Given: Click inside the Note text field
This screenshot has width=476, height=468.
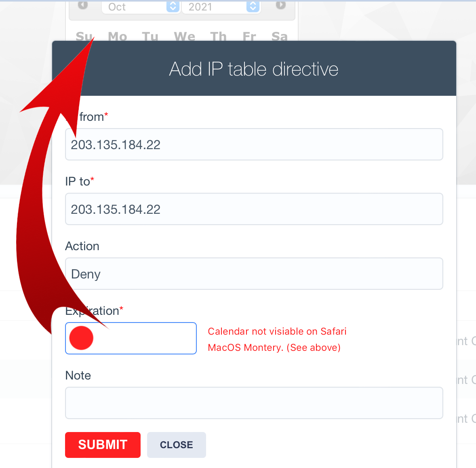Looking at the screenshot, I should pyautogui.click(x=254, y=403).
